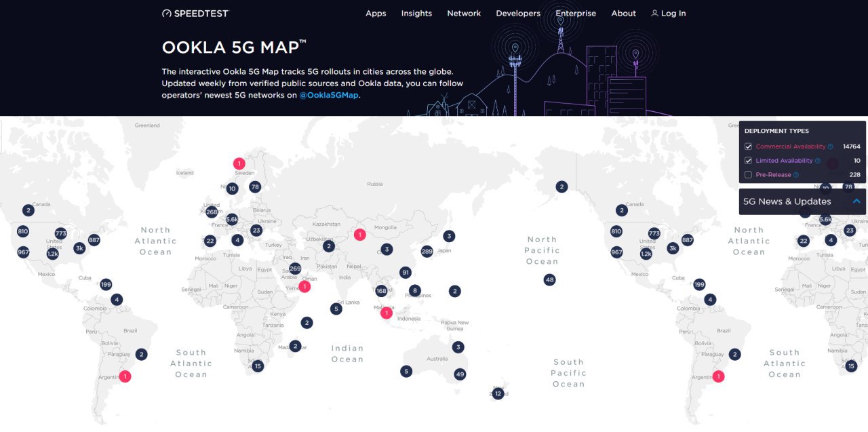Select the 3 cluster in northern Australia
The image size is (868, 432).
coord(458,347)
